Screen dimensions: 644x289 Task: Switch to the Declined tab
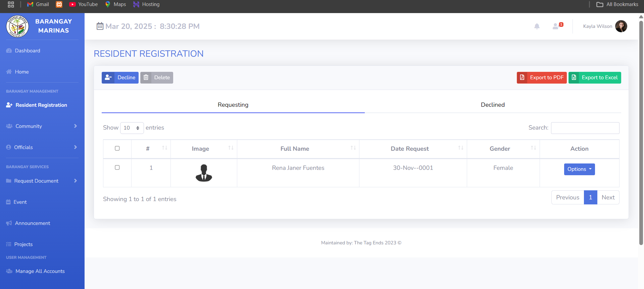492,105
